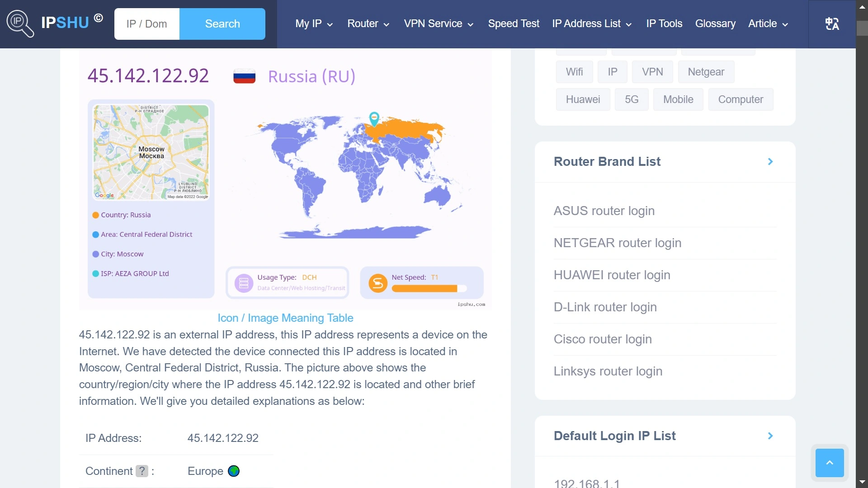Click the ASUS router login link

coord(604,211)
